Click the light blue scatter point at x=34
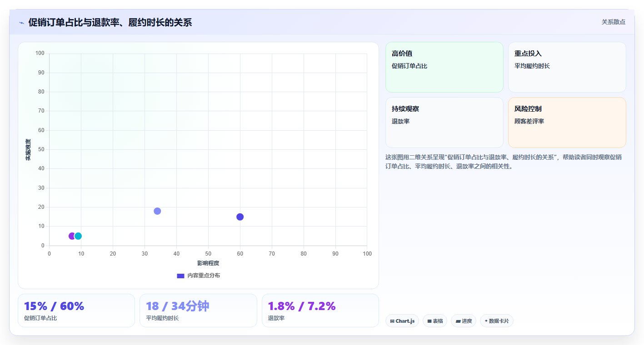This screenshot has height=345, width=644. (x=157, y=211)
